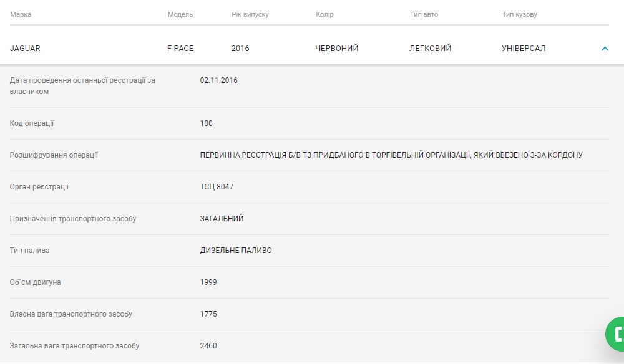Click the green floating phone button
Viewport: 624px width, 364px height.
[616, 334]
